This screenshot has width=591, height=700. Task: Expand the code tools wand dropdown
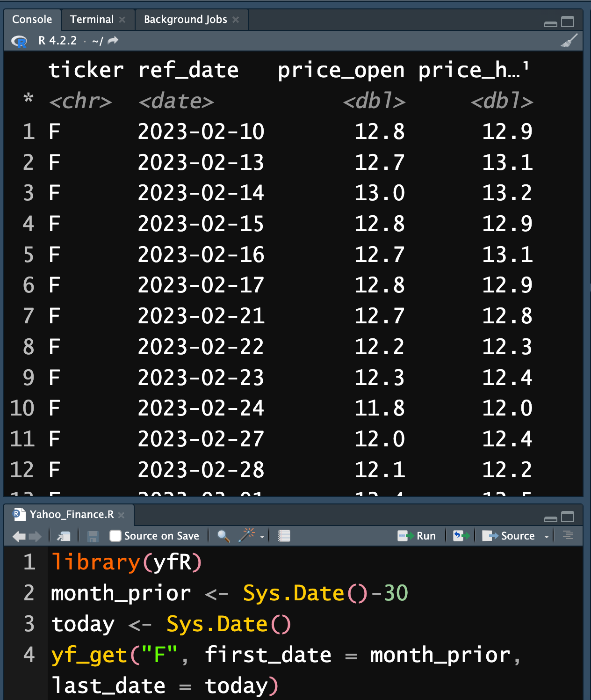tap(262, 537)
